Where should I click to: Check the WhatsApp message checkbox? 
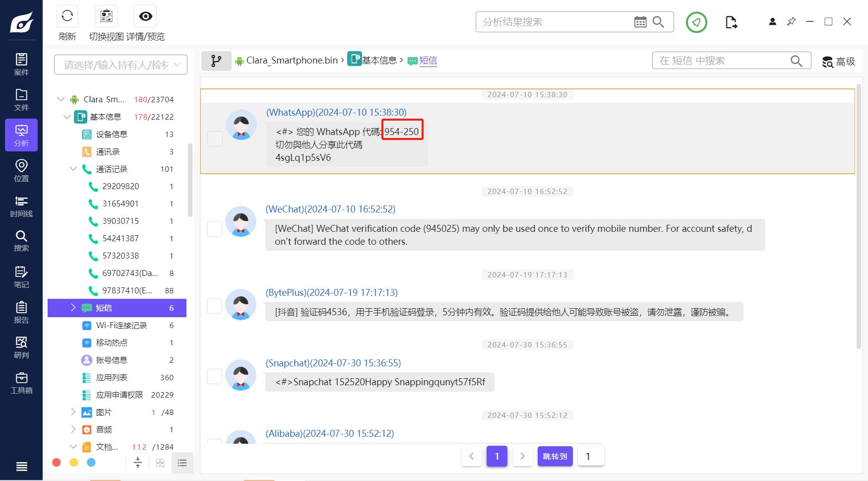[215, 138]
